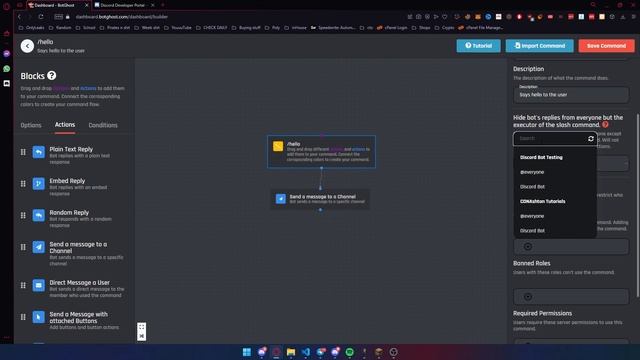This screenshot has width=640, height=360.
Task: Open the red help icon beside slash command heading
Action: tap(605, 124)
